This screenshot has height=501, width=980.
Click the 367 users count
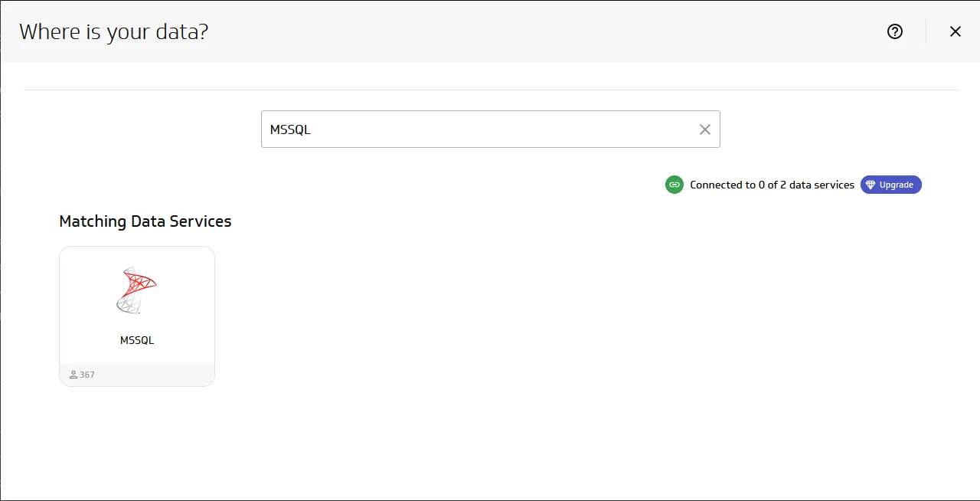[x=87, y=375]
